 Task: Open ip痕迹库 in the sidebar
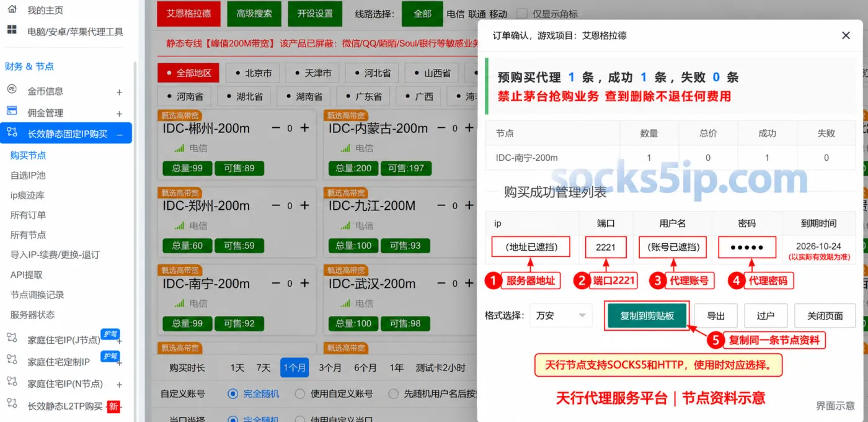(x=27, y=195)
